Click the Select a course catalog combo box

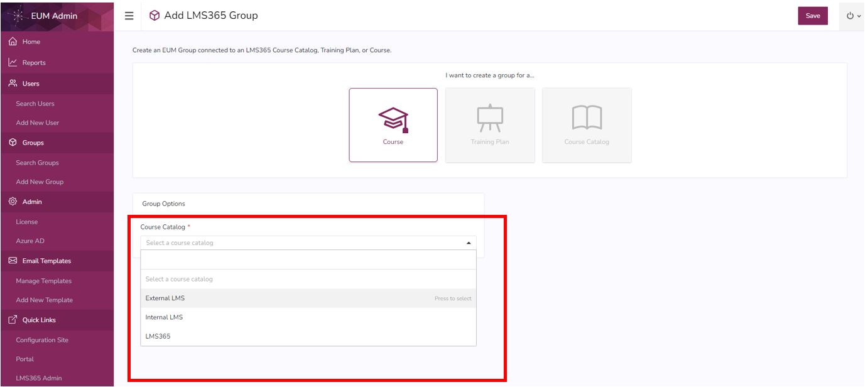[x=308, y=243]
